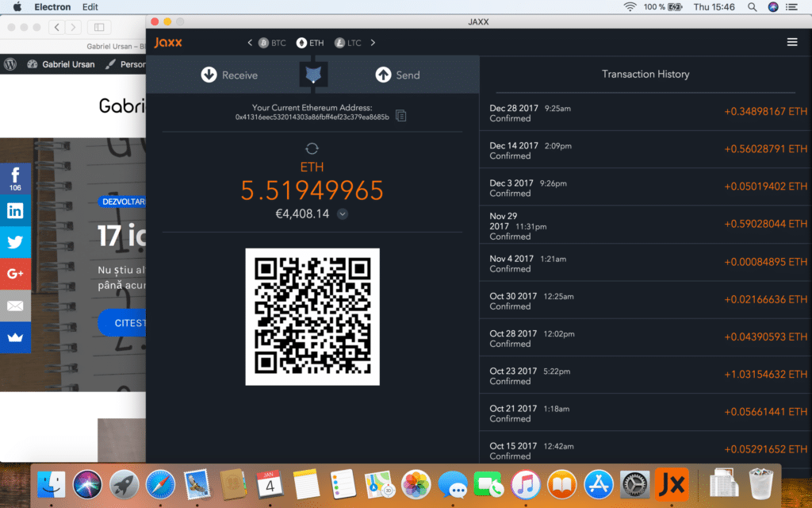Open the Dec 14 2017 transaction

[645, 150]
